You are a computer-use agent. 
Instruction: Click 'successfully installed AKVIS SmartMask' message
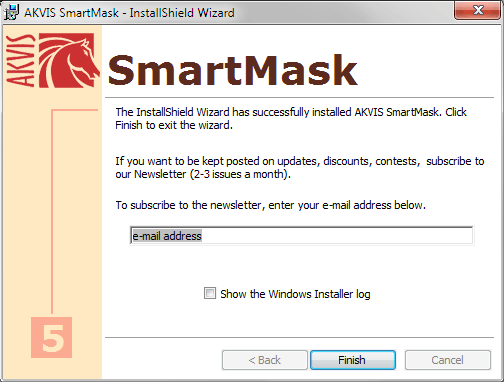click(x=291, y=118)
